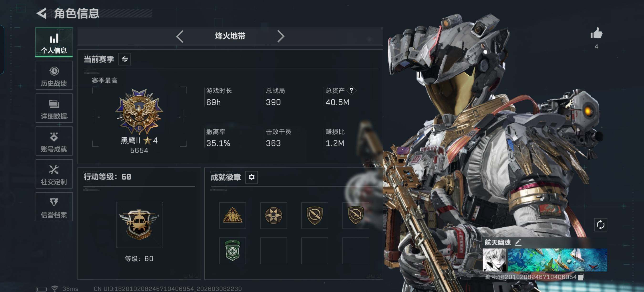The image size is (644, 292).
Task: Rotate the character model with the refresh icon
Action: point(600,225)
